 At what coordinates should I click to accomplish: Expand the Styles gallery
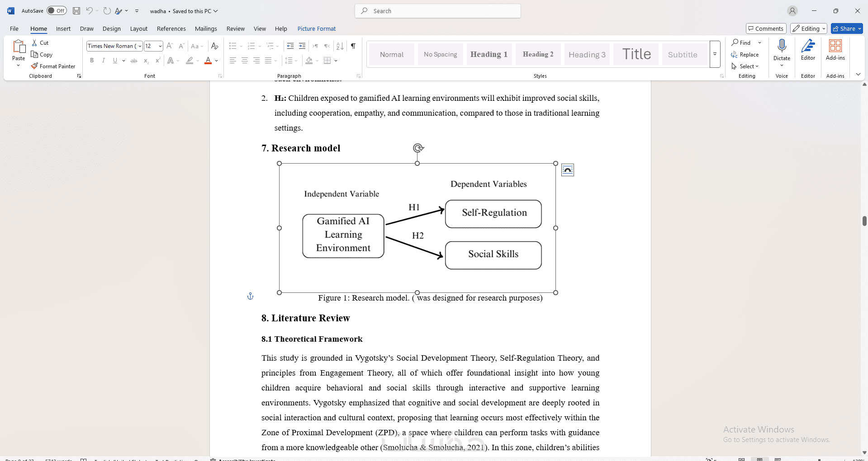click(x=715, y=54)
